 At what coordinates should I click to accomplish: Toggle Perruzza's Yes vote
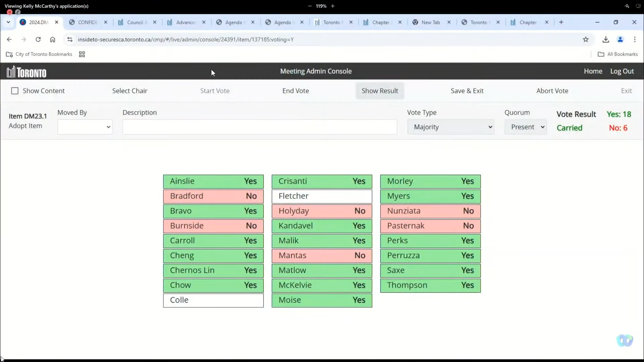430,255
